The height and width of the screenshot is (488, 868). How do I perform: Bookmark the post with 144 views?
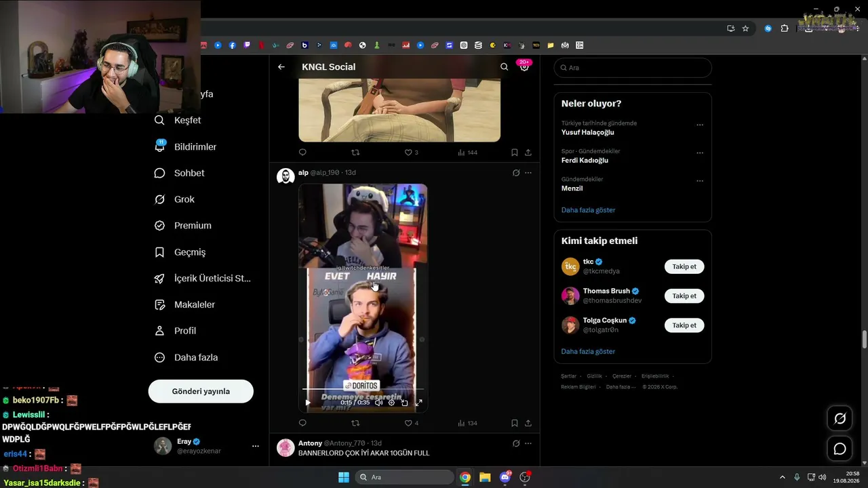point(515,152)
